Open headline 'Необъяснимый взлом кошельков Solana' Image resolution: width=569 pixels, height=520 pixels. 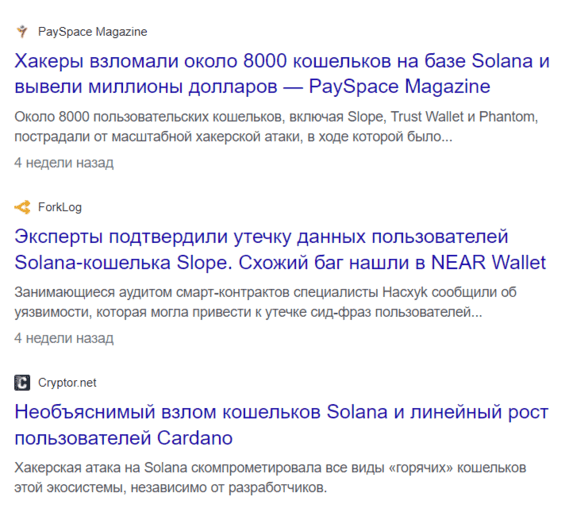(x=281, y=425)
